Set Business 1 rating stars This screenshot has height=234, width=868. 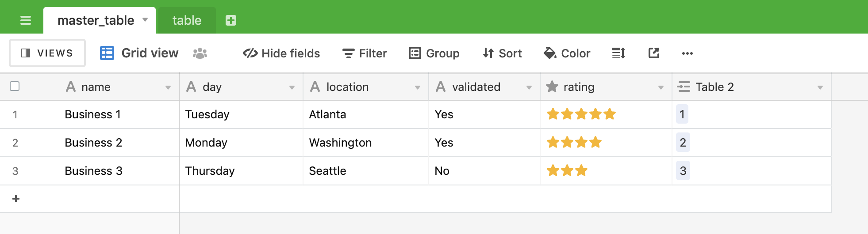pyautogui.click(x=581, y=114)
